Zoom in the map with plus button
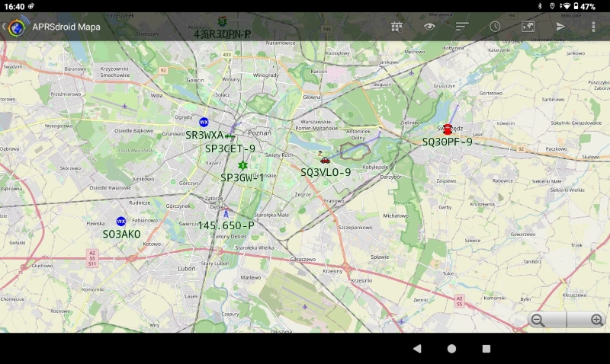The image size is (610, 364). tap(597, 320)
